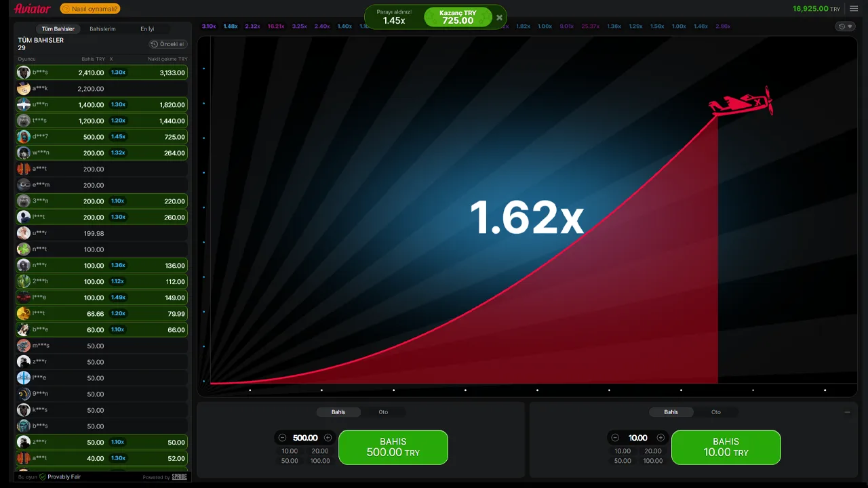Click avatar of player 3***n
Viewport: 868px width, 488px height.
pos(24,201)
